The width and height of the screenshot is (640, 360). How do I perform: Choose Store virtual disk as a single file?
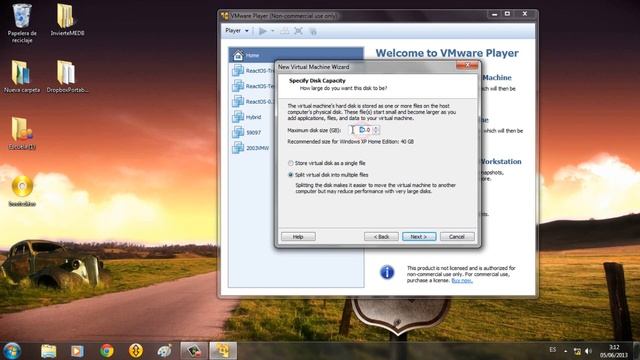point(327,163)
